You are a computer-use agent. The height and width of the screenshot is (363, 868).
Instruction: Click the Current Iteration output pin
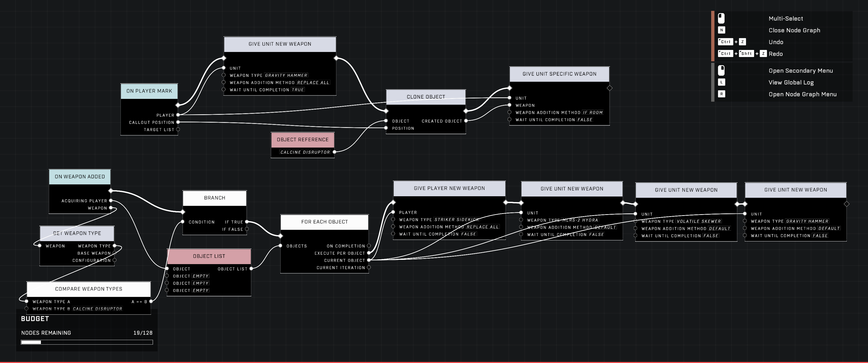(369, 267)
